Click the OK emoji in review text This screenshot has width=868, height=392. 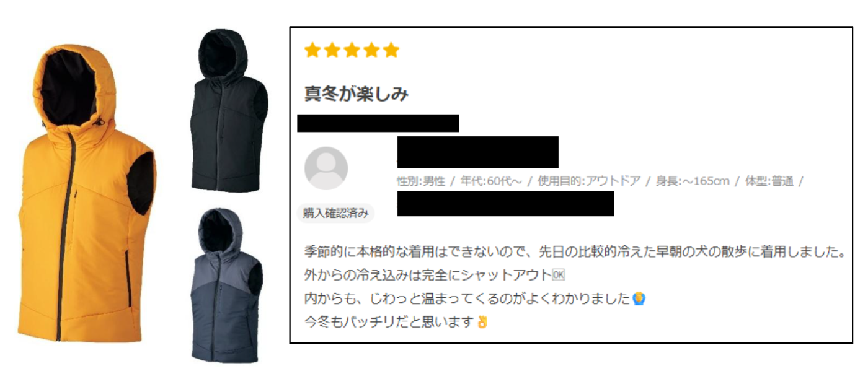(x=558, y=275)
